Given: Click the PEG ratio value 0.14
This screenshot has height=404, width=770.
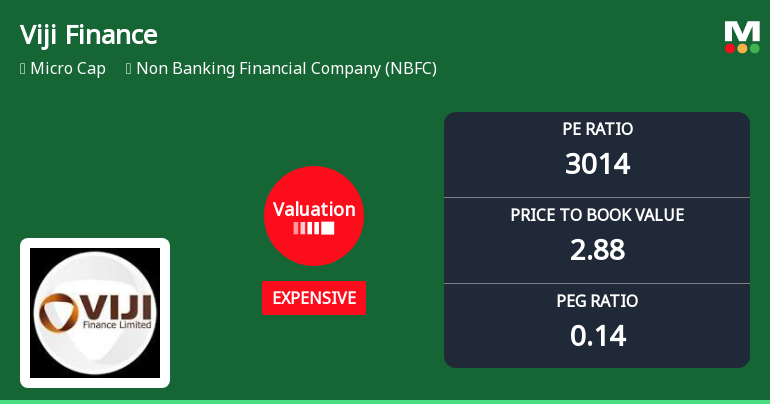Looking at the screenshot, I should click(x=598, y=336).
